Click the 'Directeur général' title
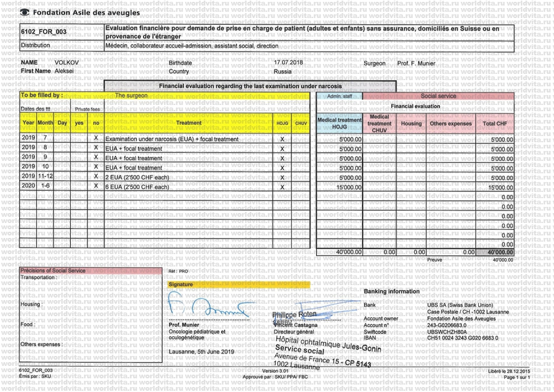 click(x=294, y=332)
